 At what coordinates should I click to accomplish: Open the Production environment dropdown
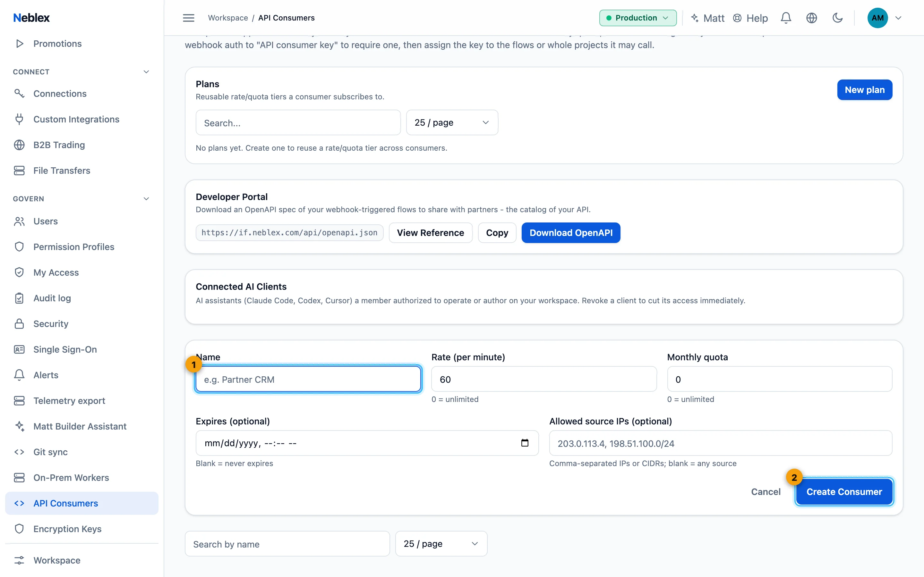(637, 18)
